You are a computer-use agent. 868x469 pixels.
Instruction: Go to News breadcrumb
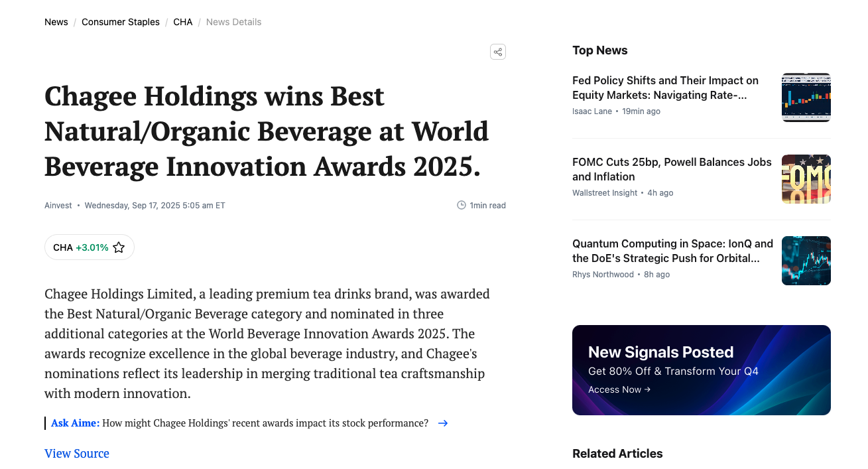click(56, 22)
